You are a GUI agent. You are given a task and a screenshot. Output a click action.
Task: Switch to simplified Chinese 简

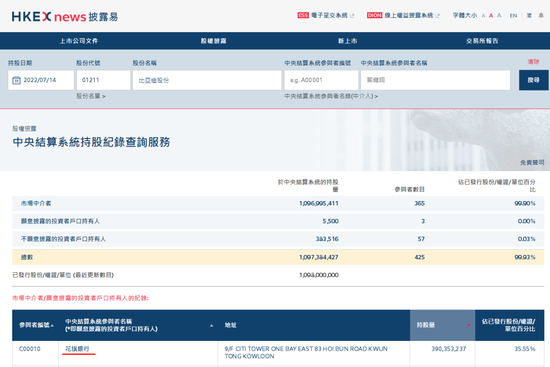pyautogui.click(x=529, y=15)
